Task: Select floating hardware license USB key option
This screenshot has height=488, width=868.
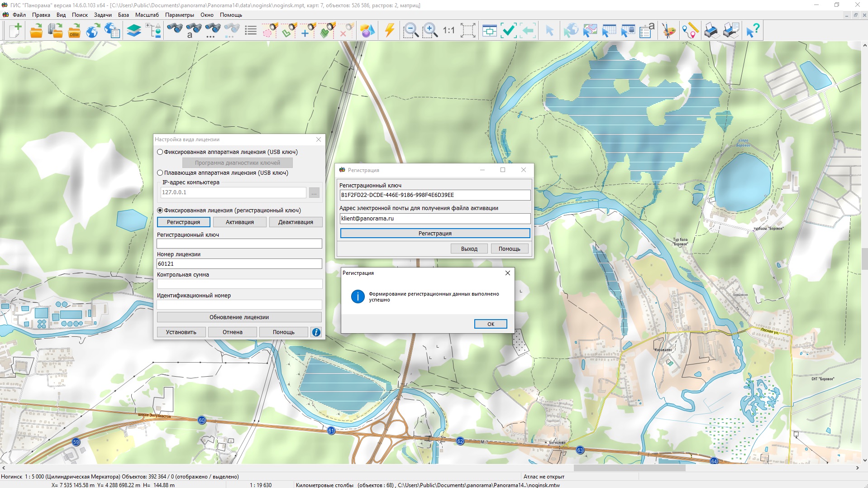Action: 160,173
